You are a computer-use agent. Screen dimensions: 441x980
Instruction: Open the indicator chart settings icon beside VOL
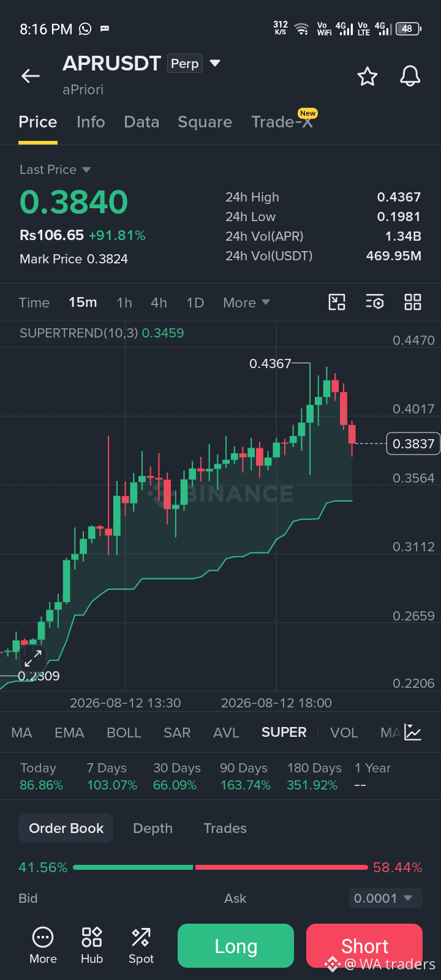413,733
